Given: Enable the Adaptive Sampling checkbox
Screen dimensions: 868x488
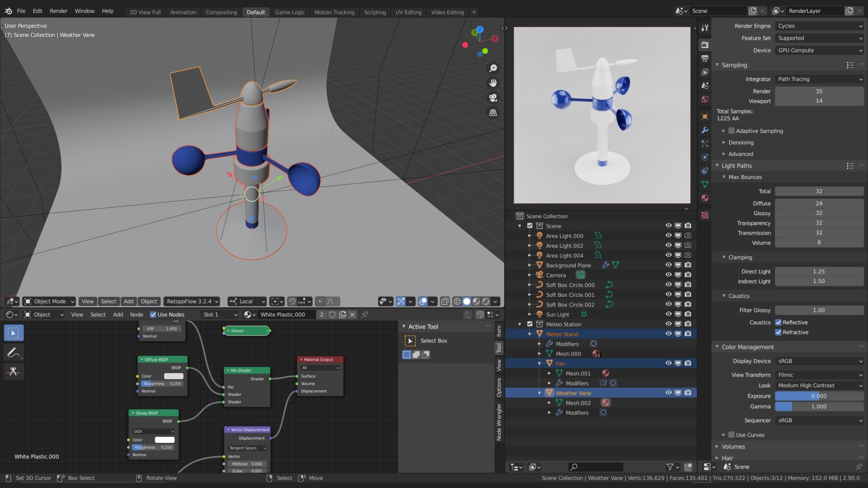Looking at the screenshot, I should pos(731,131).
